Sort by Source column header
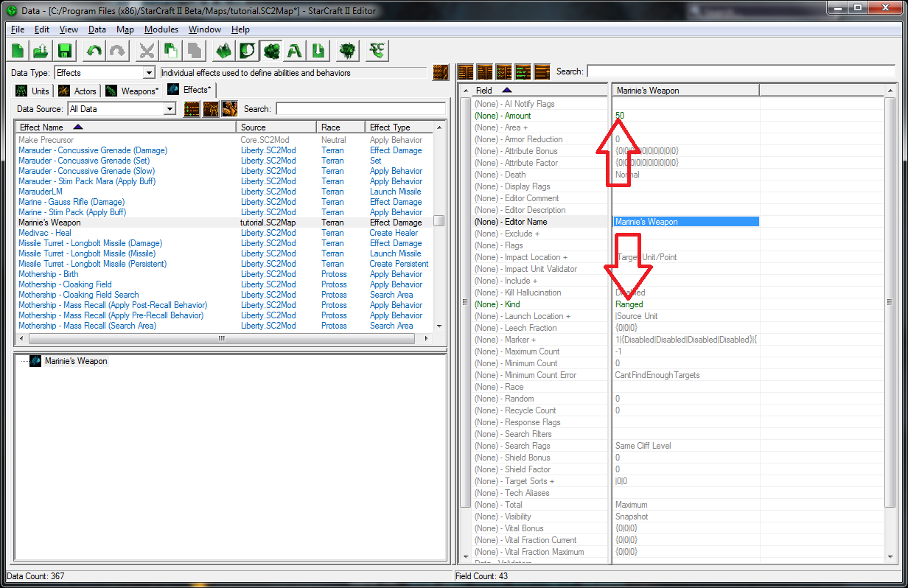The image size is (908, 588). [x=276, y=127]
